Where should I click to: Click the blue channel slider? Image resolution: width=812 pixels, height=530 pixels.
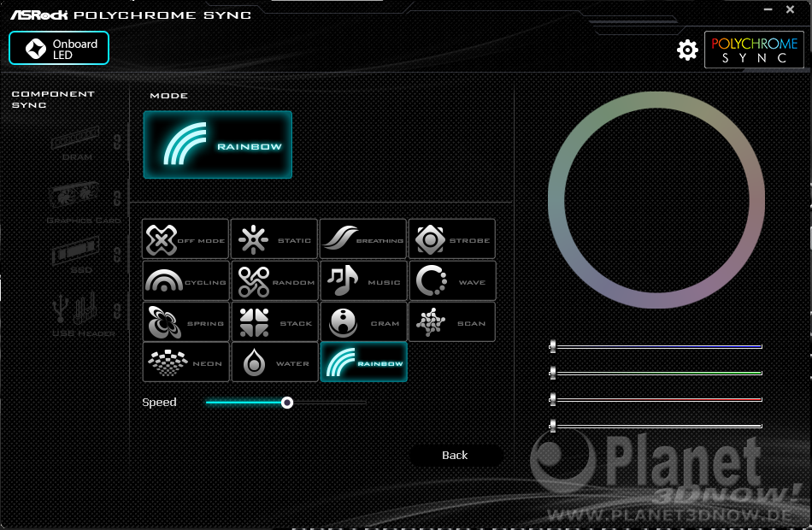656,346
